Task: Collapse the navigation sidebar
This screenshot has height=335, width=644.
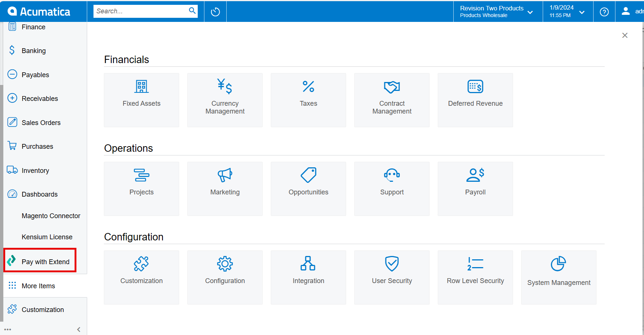Action: tap(78, 329)
